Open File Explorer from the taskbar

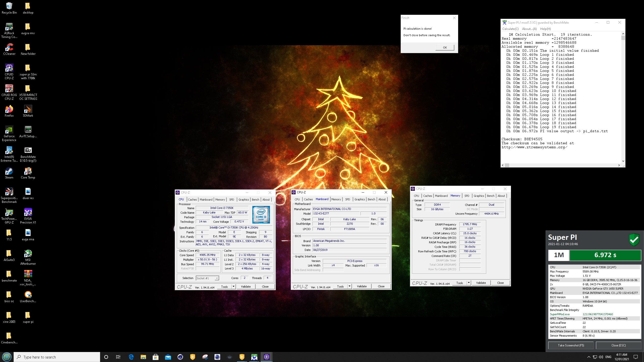coord(143,357)
